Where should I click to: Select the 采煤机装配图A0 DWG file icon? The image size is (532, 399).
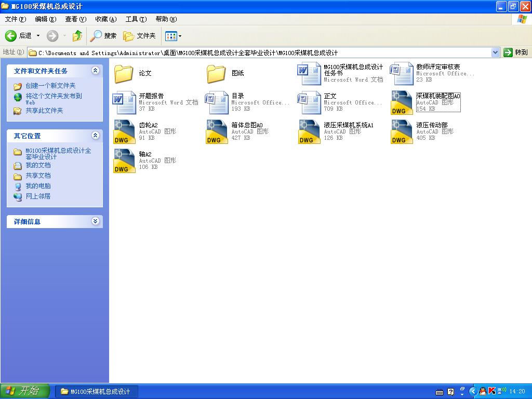click(402, 102)
